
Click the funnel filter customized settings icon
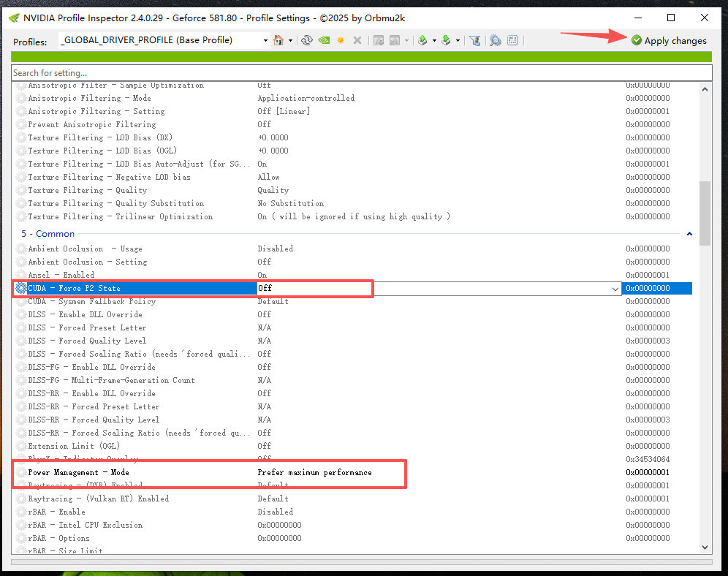coord(474,40)
